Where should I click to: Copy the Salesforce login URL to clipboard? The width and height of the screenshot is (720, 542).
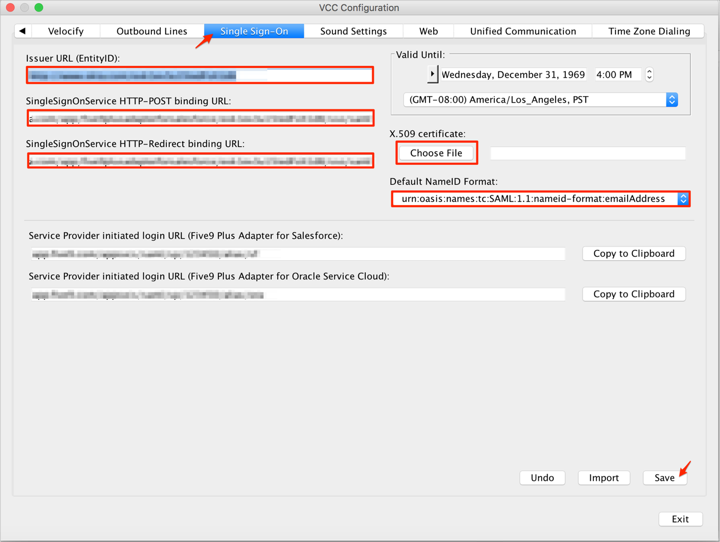(633, 254)
